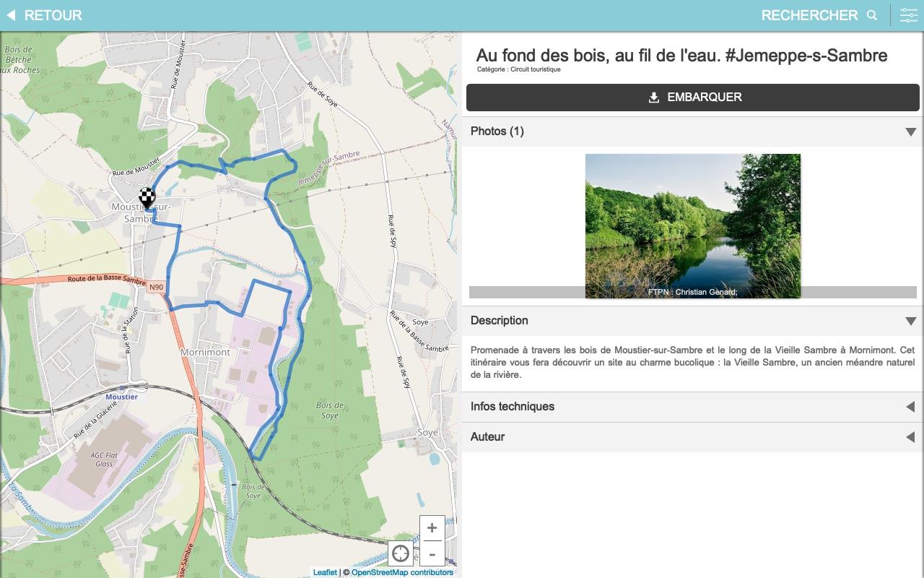Expand the Infos techniques section arrow

point(910,407)
